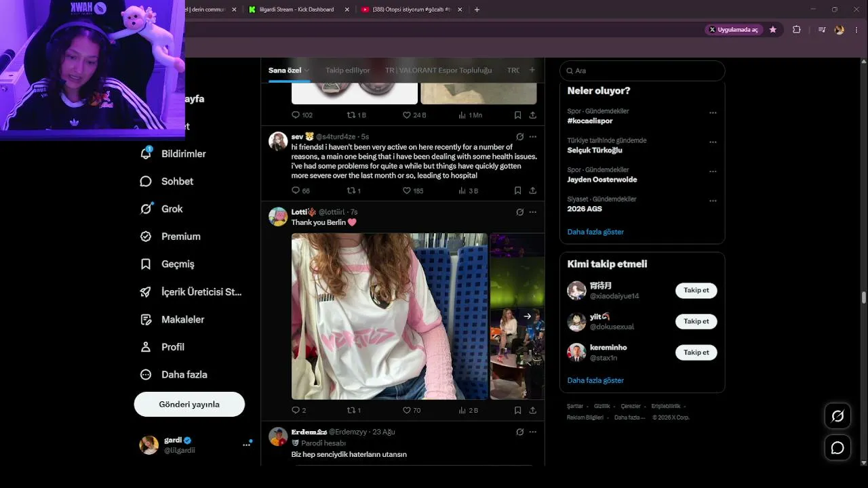Open the Veritas shirt photo in Lotti's tweet
This screenshot has height=488, width=868.
[389, 317]
